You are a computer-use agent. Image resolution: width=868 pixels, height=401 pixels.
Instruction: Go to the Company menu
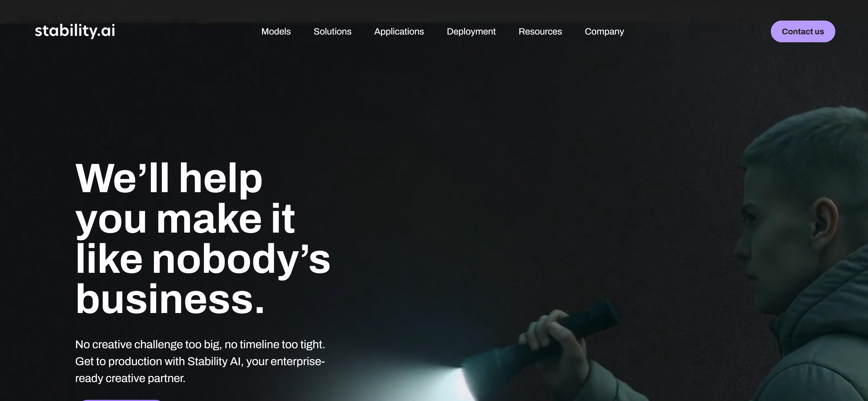tap(604, 32)
